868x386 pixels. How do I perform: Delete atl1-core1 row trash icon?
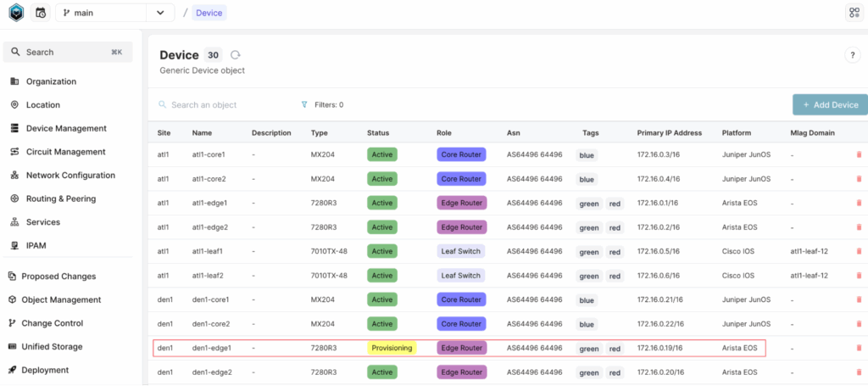[860, 155]
